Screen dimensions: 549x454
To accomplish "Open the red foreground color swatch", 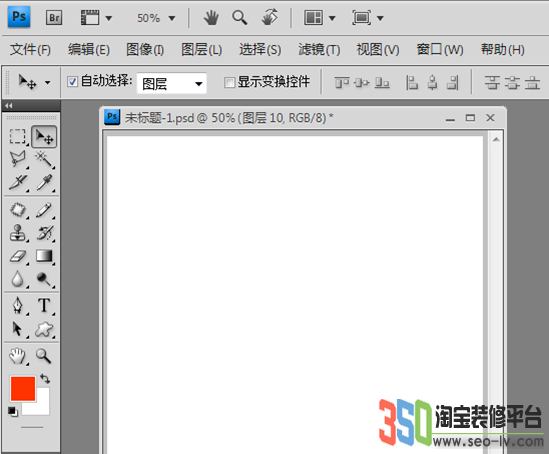I will click(x=23, y=389).
